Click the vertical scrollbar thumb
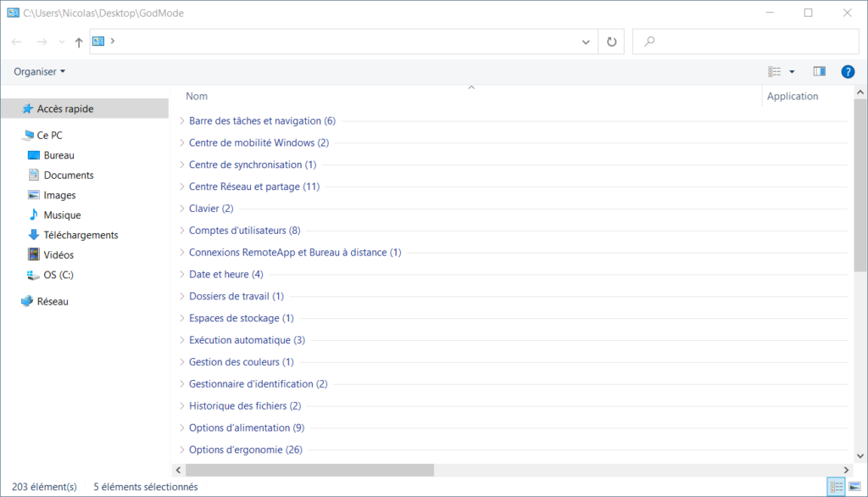 pyautogui.click(x=860, y=186)
